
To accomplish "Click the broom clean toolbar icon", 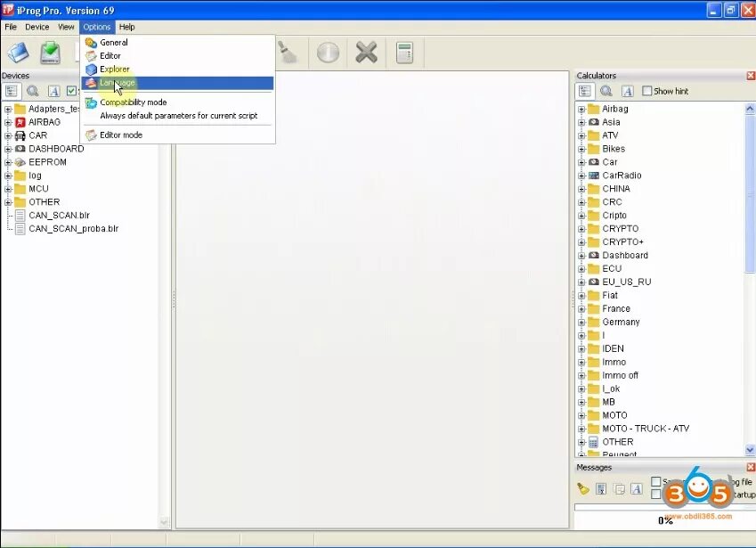I will 289,53.
